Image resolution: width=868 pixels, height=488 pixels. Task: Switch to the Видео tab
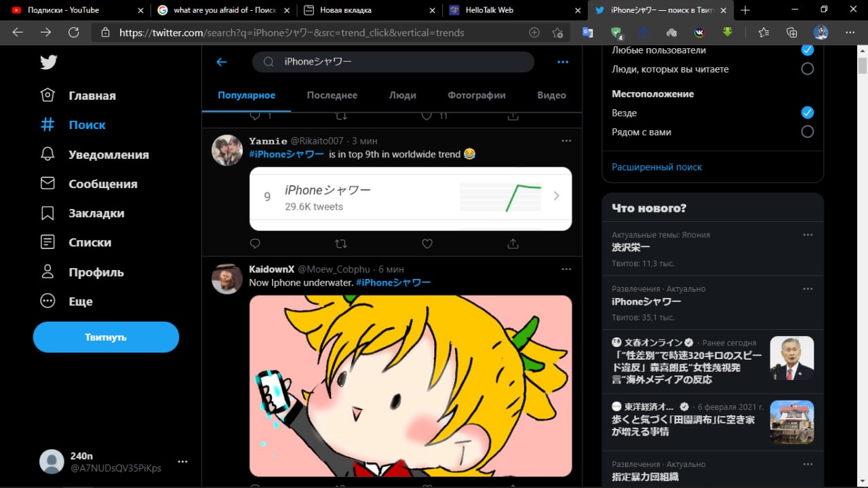551,95
